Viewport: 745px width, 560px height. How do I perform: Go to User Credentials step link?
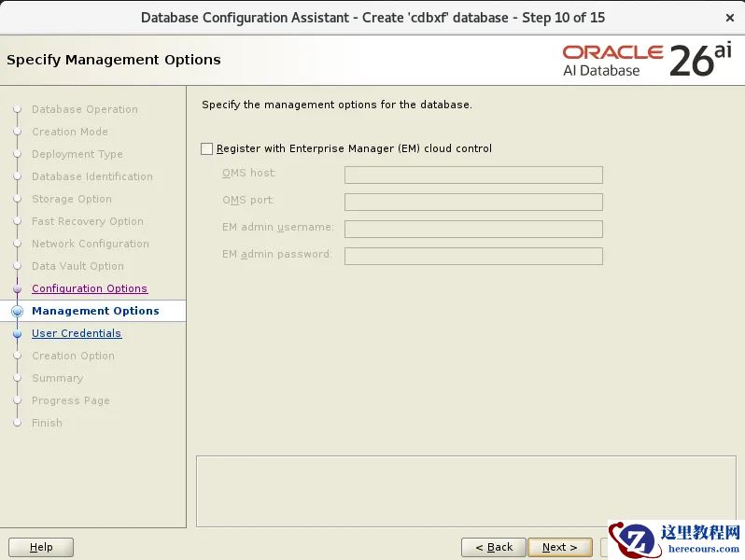tap(77, 333)
